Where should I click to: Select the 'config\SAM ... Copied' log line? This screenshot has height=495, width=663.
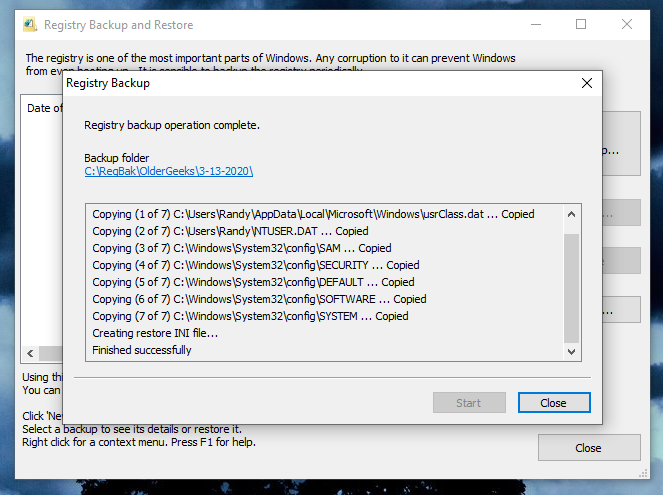pyautogui.click(x=242, y=248)
